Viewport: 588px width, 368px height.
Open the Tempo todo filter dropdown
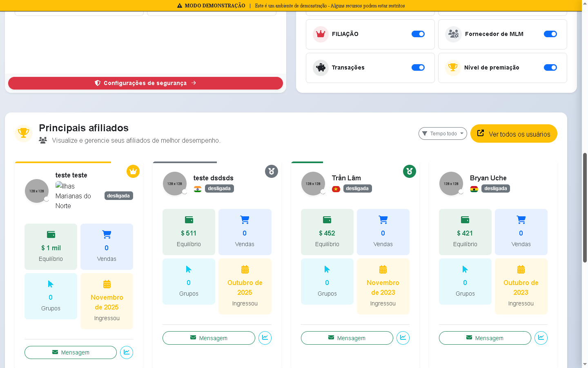443,134
